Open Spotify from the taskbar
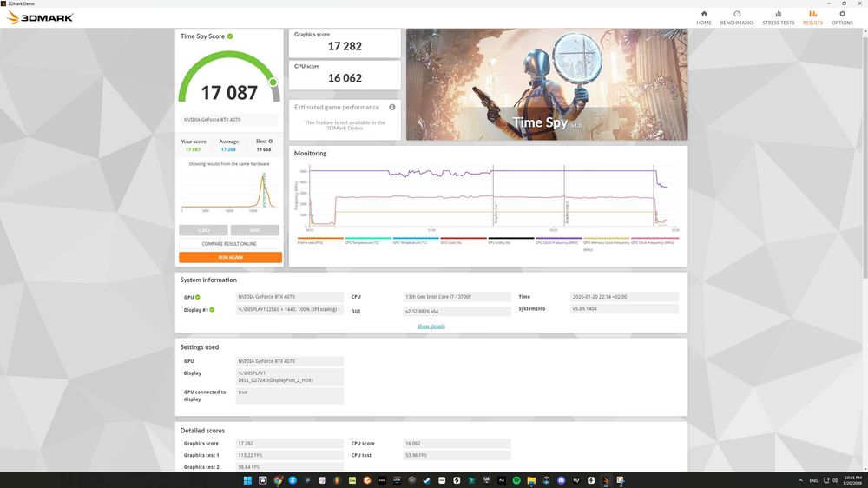Viewport: 868px width, 488px height. 516,480
